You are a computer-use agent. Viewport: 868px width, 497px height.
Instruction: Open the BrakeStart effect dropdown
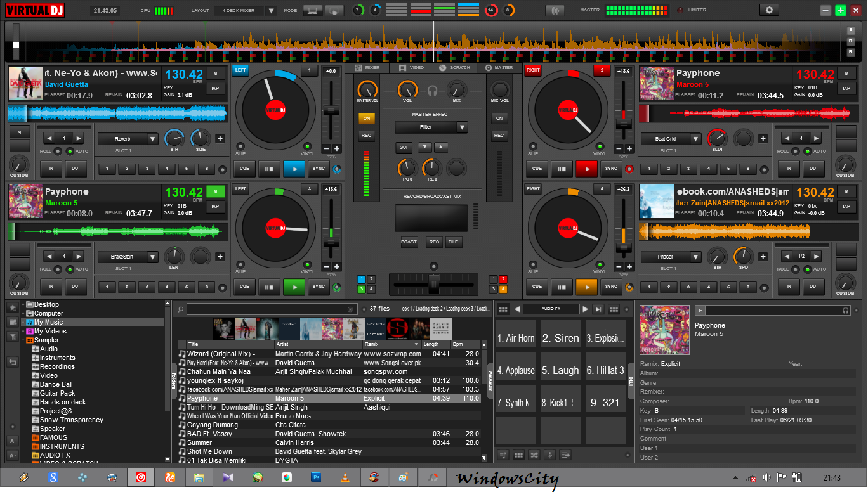point(152,257)
